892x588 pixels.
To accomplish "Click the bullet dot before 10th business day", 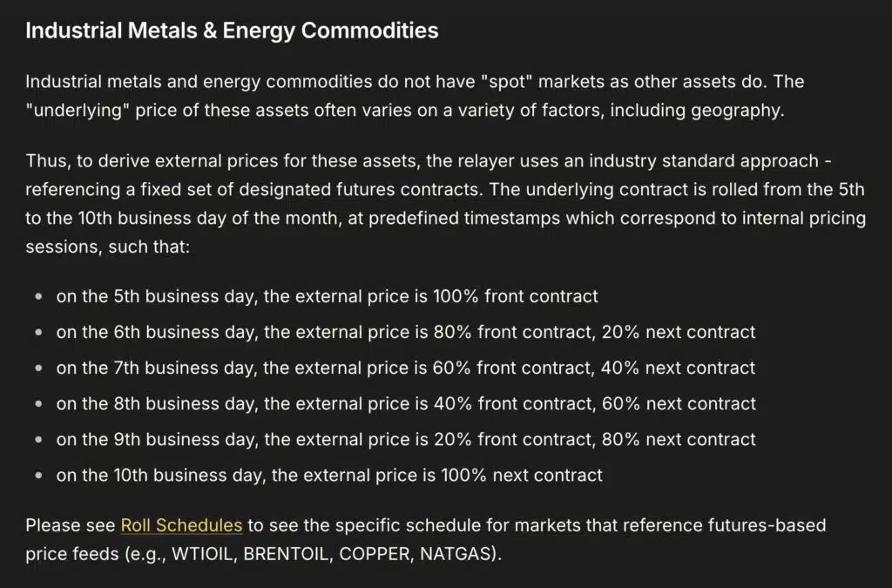I will [x=38, y=476].
